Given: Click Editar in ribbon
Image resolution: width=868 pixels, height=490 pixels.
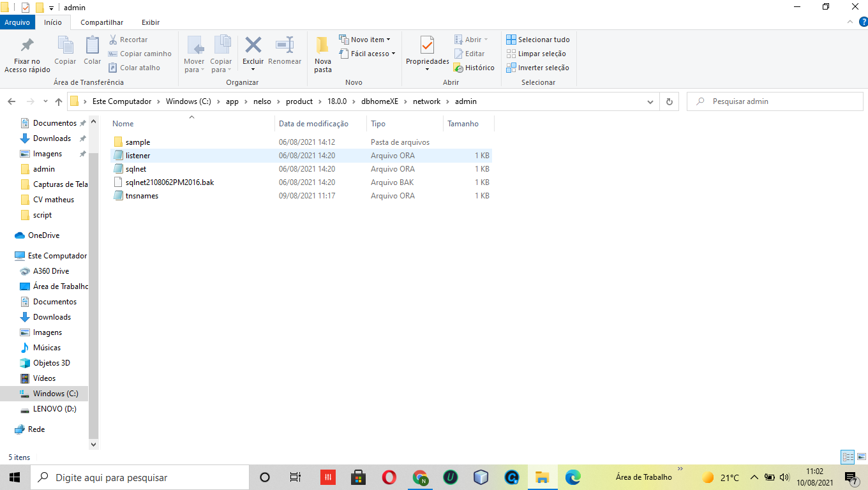Looking at the screenshot, I should pos(469,54).
